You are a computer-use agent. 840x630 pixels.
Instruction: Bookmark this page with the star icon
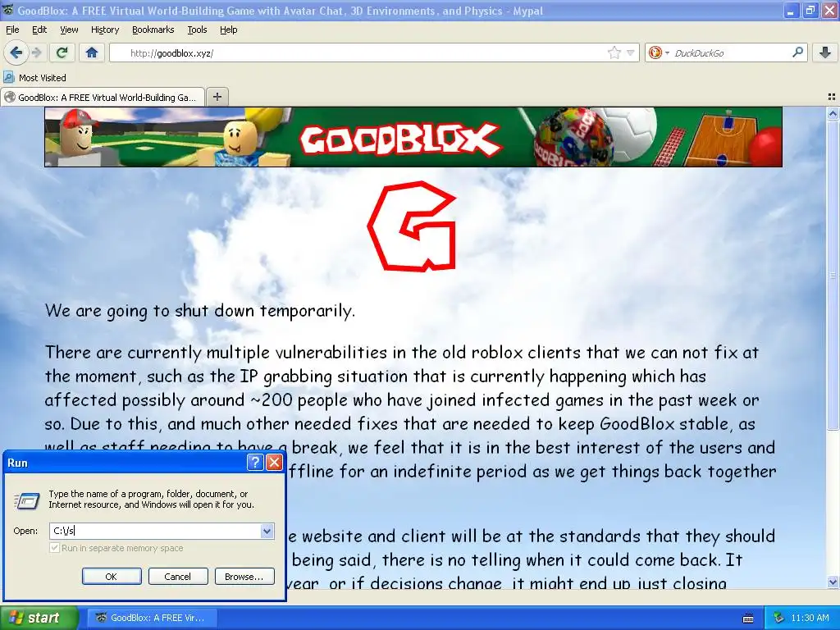(x=614, y=52)
